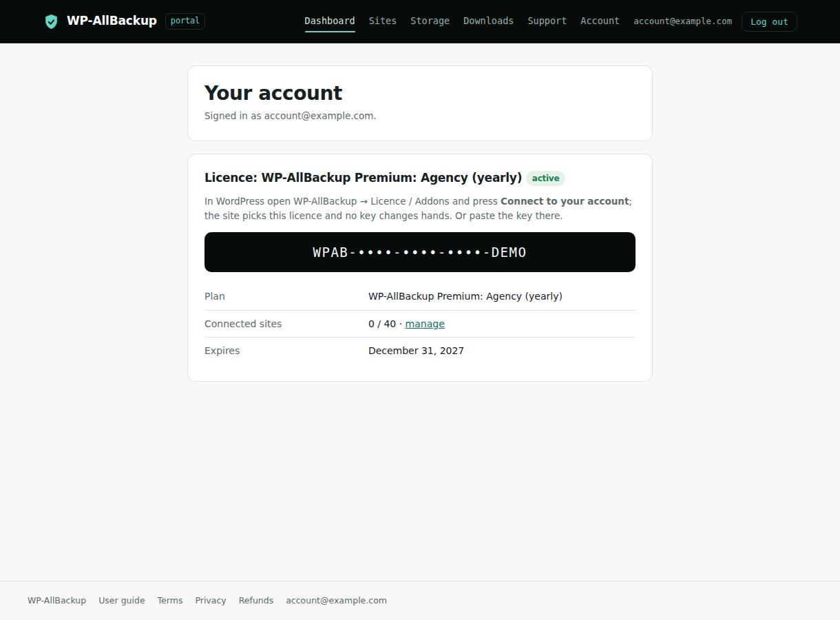840x620 pixels.
Task: Open the manage connected sites link
Action: coord(425,324)
